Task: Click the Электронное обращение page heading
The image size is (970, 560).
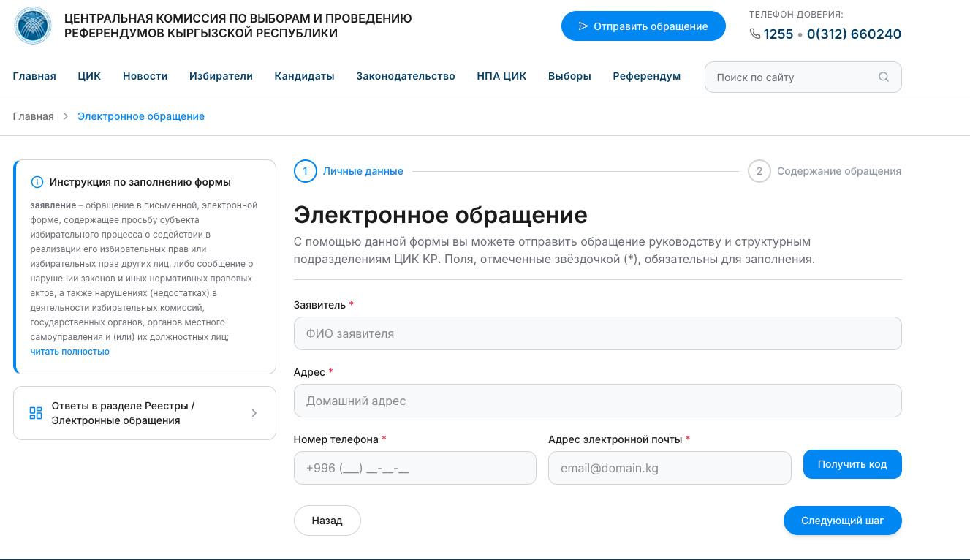Action: point(441,215)
